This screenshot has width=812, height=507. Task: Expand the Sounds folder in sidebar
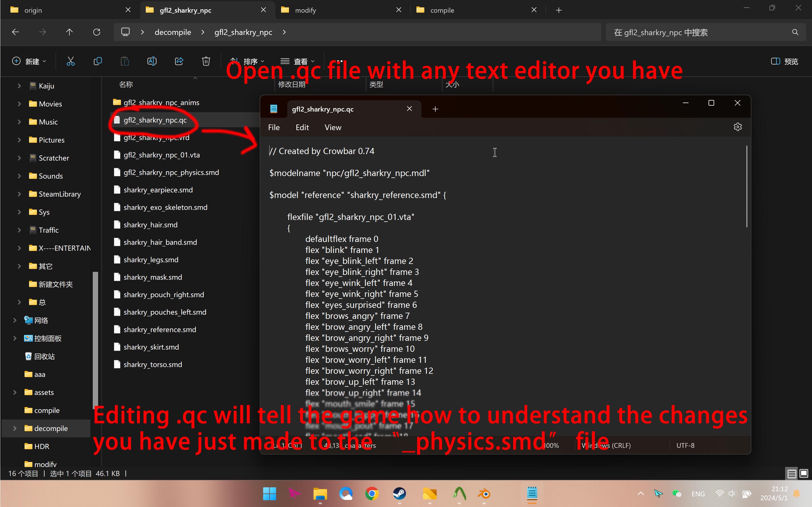(19, 176)
